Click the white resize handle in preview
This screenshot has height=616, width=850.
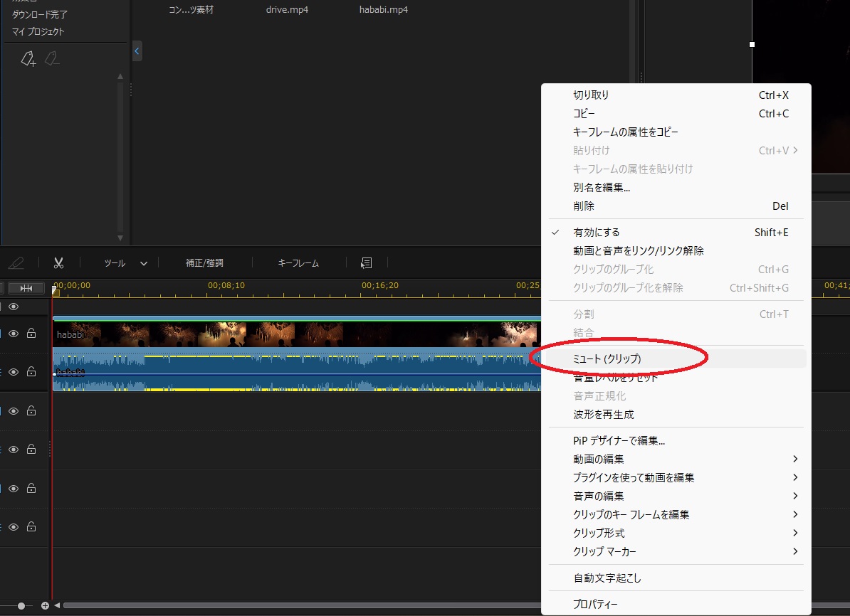[752, 44]
